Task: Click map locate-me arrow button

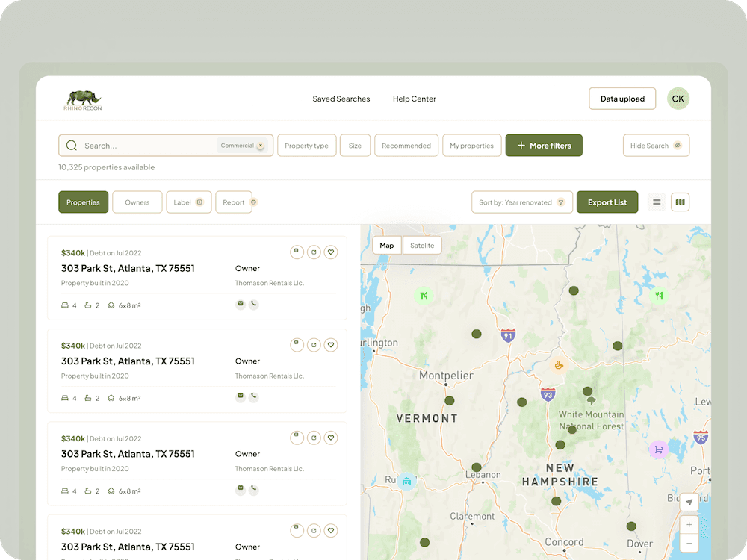Action: tap(689, 502)
